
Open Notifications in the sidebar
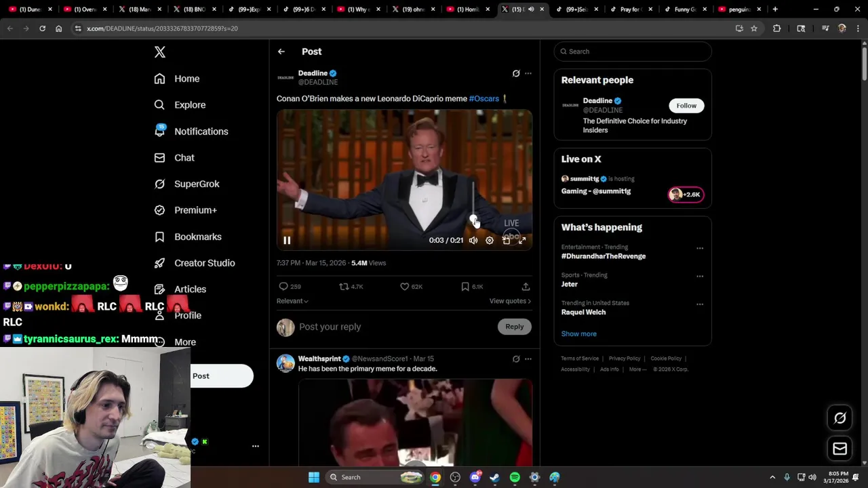coord(191,131)
